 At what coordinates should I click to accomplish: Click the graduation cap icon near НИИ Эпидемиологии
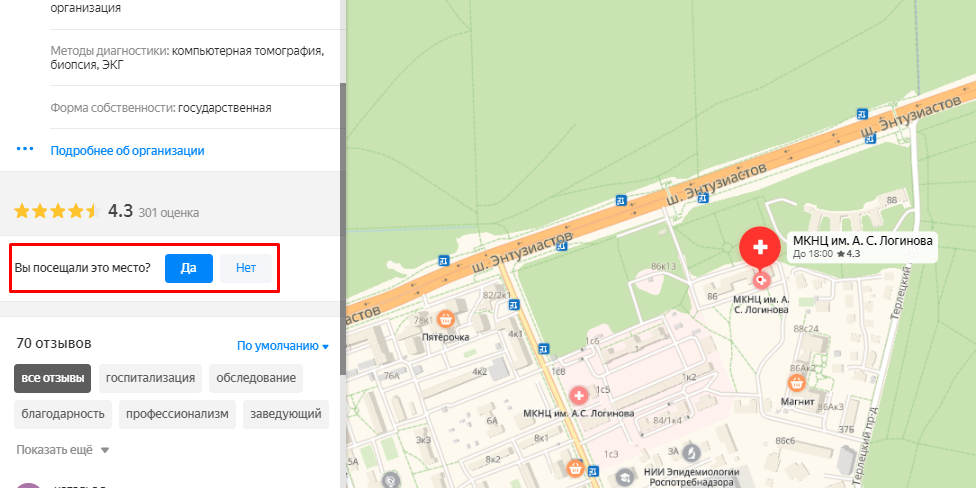(x=623, y=478)
